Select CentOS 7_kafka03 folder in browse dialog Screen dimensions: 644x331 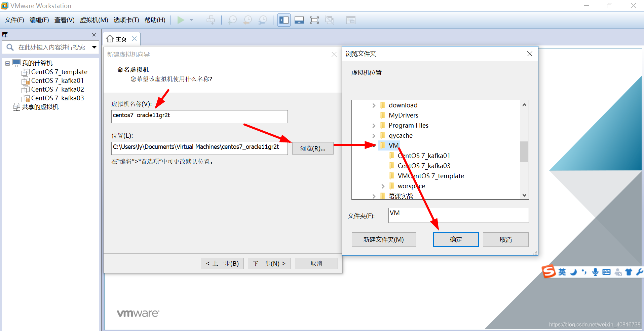[424, 166]
